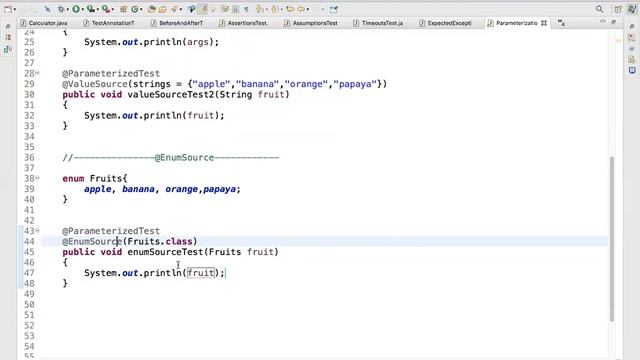
Task: Toggle Block Selection Mode icon
Action: coord(236,9)
